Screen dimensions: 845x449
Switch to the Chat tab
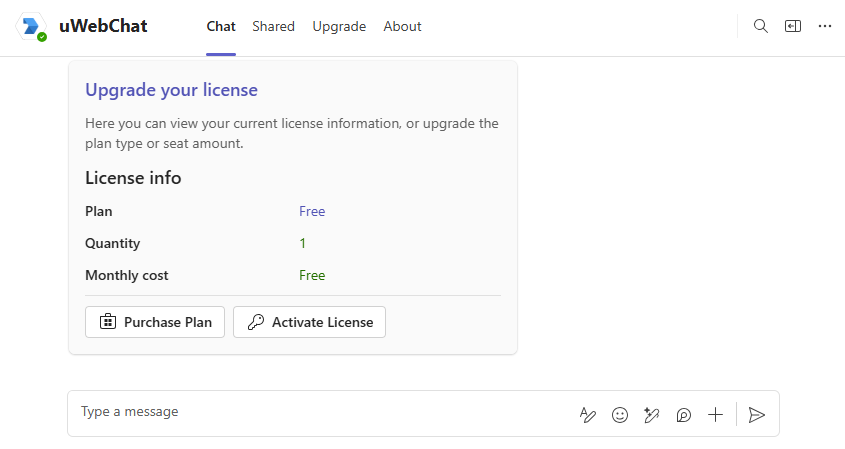(x=221, y=27)
